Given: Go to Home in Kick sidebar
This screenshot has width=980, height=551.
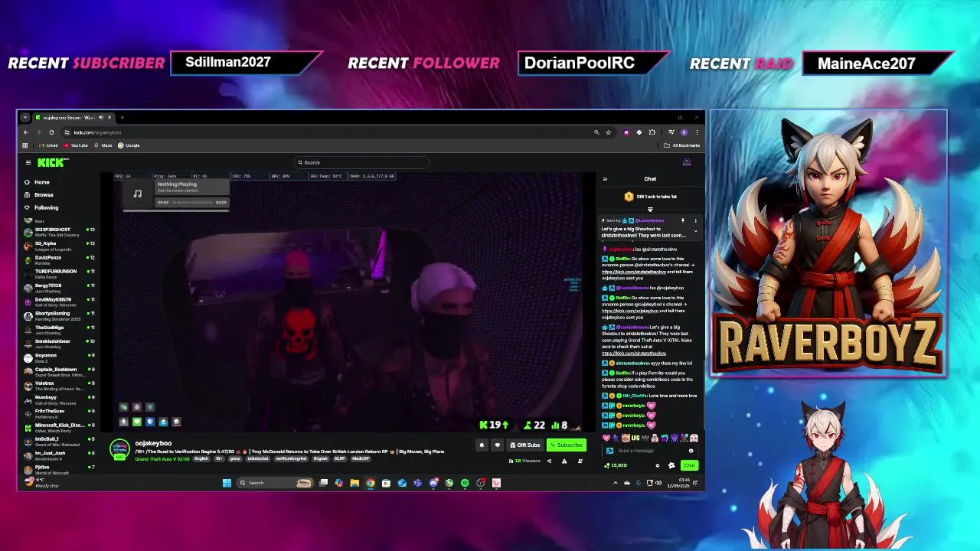Looking at the screenshot, I should (36, 182).
